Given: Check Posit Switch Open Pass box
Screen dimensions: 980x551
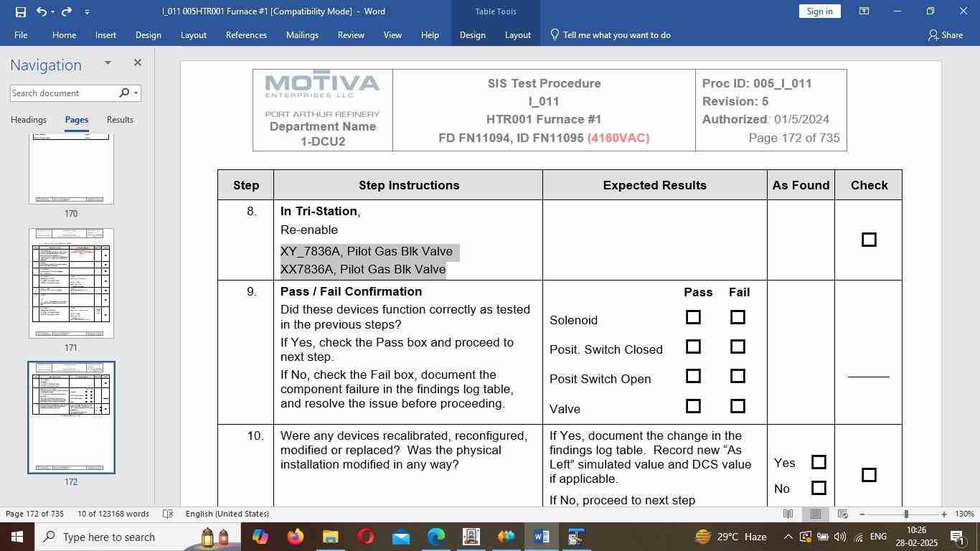Looking at the screenshot, I should coord(693,376).
